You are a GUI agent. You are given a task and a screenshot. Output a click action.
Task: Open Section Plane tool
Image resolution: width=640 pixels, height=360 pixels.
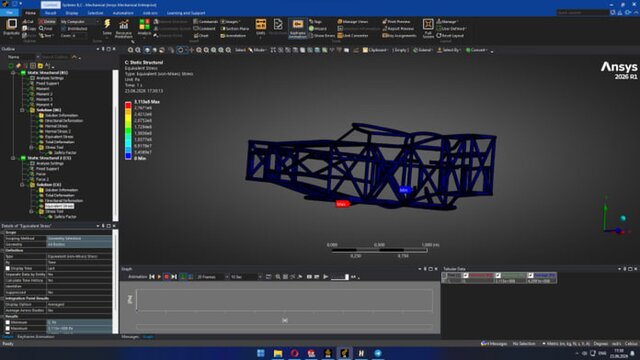[235, 29]
